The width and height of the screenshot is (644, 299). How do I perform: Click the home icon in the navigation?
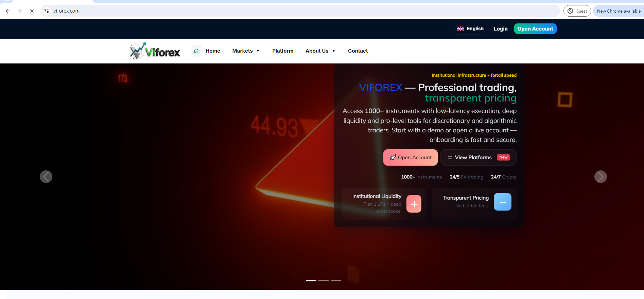(x=197, y=51)
